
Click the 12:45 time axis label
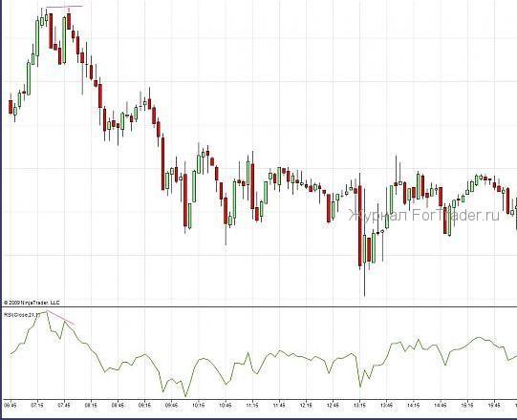(333, 405)
